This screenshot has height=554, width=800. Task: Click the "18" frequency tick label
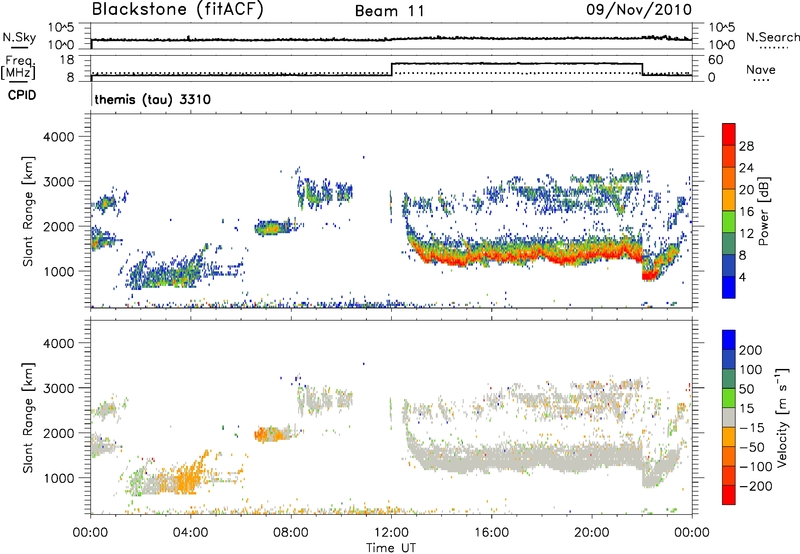66,60
